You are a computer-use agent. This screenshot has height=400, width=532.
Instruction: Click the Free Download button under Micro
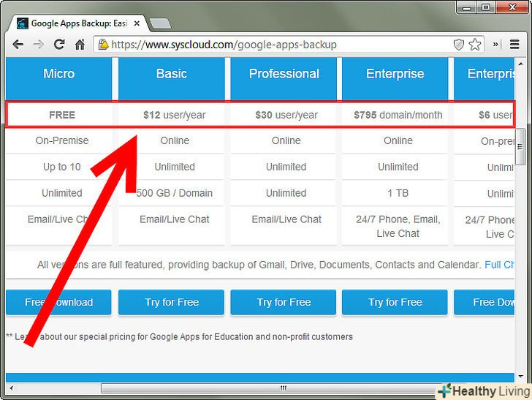coord(58,302)
